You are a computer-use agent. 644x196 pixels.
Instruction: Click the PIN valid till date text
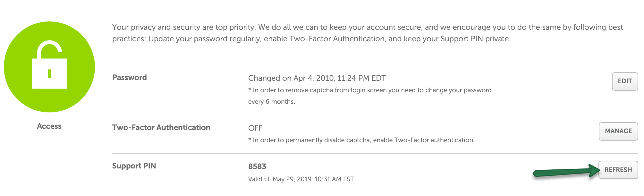click(301, 179)
